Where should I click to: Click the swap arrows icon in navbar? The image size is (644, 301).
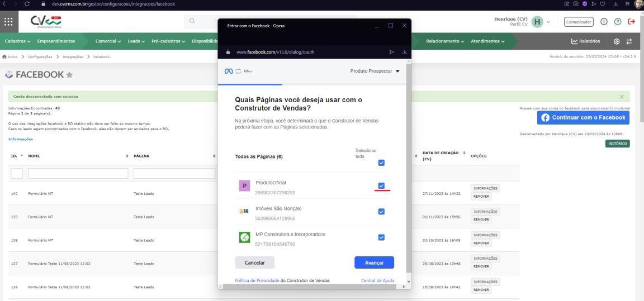point(629,41)
